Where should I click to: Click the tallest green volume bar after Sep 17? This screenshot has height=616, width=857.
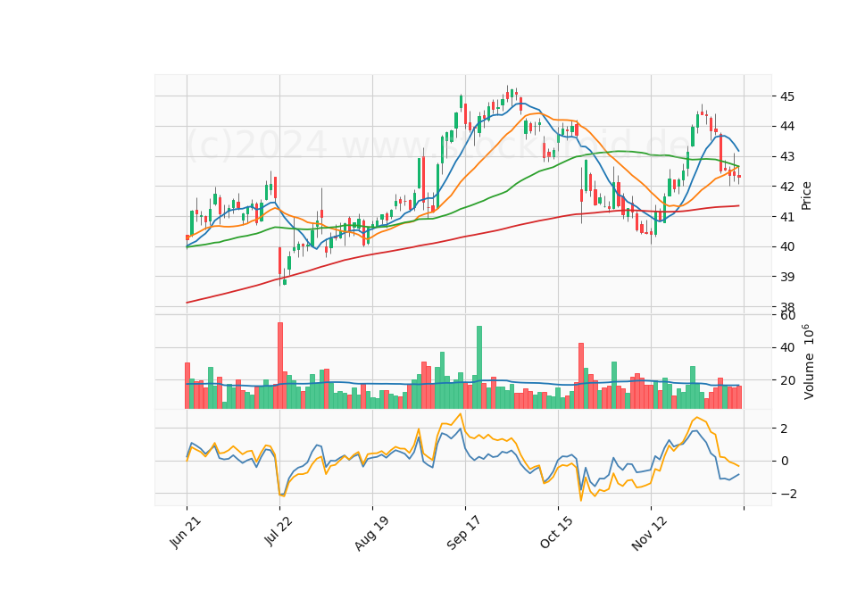[x=479, y=367]
